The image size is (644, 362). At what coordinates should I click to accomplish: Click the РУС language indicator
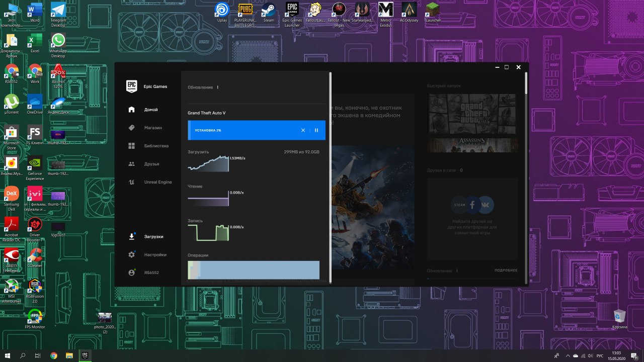600,355
